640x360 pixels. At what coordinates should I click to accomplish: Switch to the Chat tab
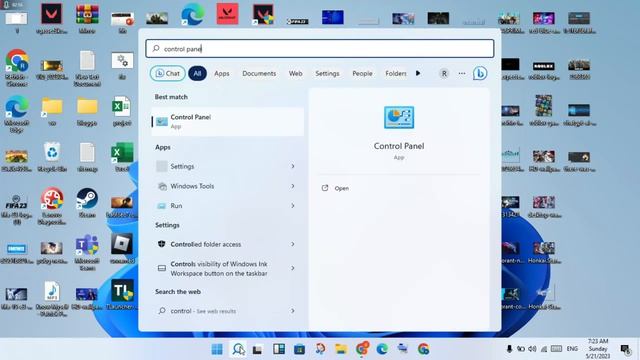click(168, 73)
